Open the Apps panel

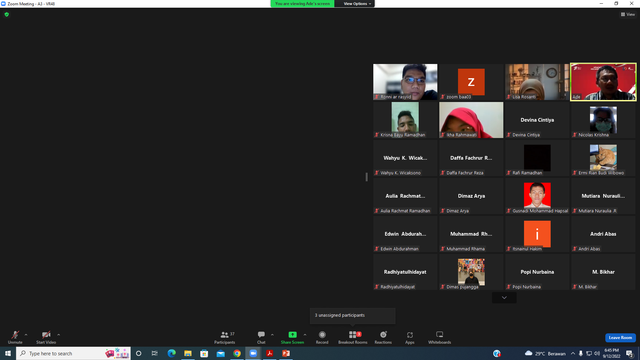410,337
